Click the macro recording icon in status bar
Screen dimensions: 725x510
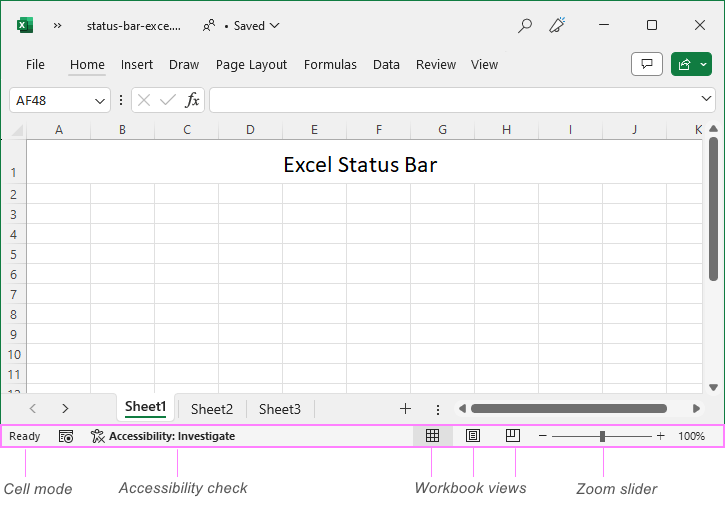[66, 436]
